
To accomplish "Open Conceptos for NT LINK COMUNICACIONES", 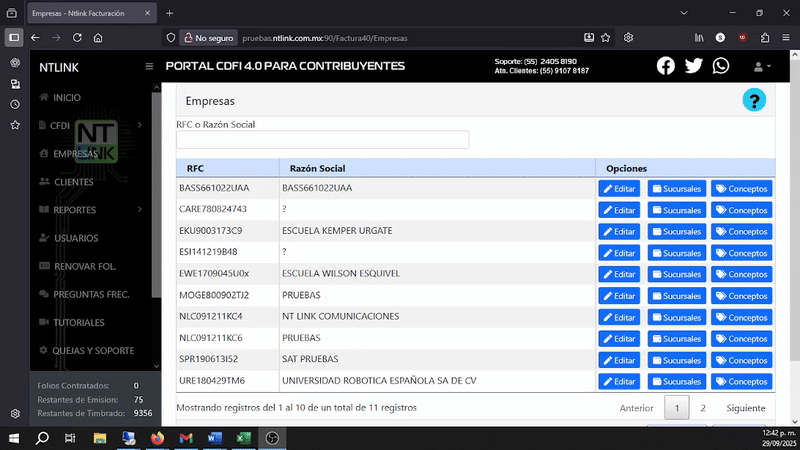I will [x=741, y=317].
